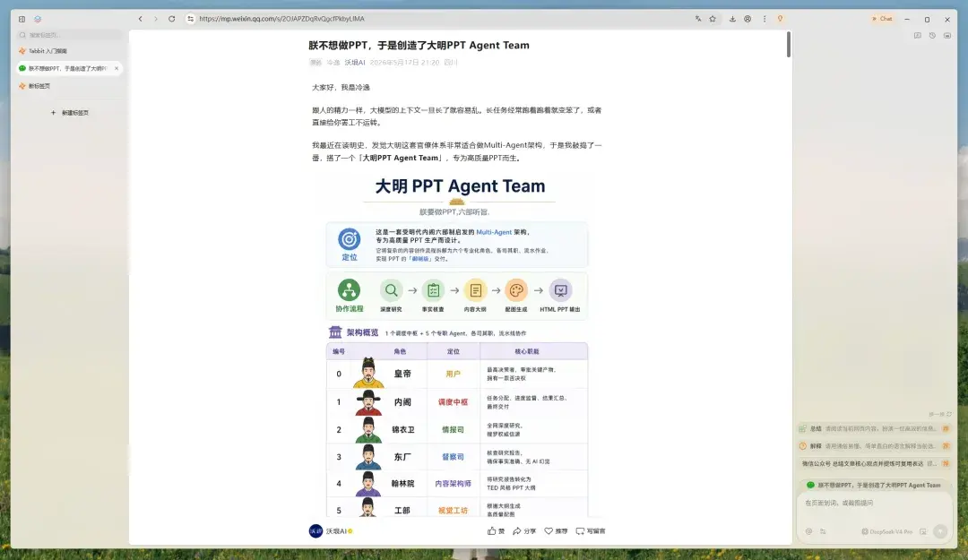
Task: Click the 内容大纲 document icon
Action: (x=475, y=290)
